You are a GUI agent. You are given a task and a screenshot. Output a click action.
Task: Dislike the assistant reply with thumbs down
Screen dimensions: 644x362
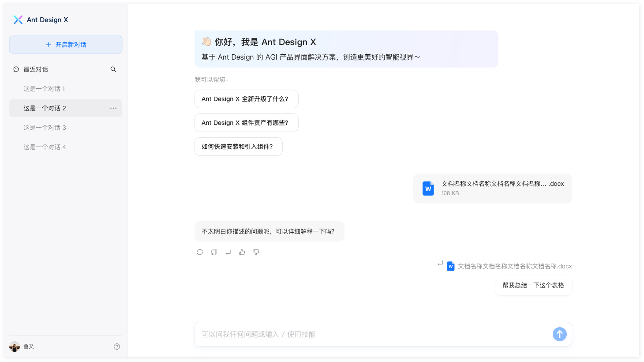[x=256, y=252]
